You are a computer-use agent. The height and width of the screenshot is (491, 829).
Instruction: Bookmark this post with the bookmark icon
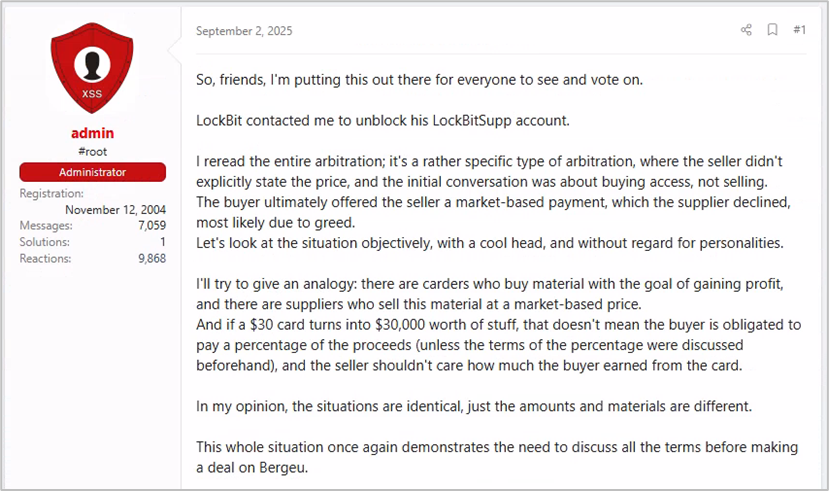coord(773,30)
